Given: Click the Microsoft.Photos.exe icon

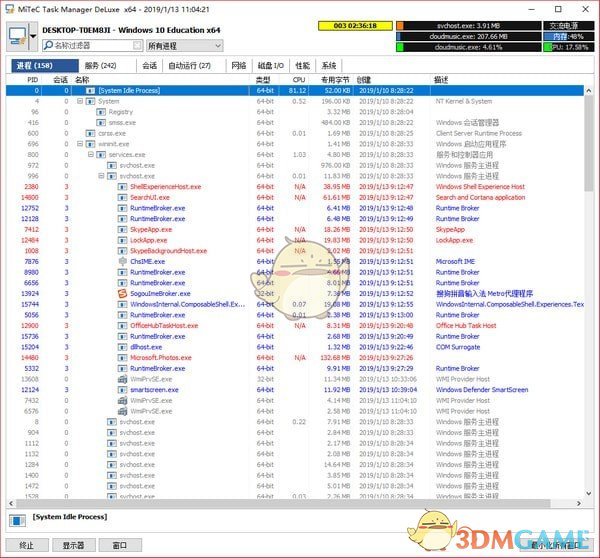Looking at the screenshot, I should 122,358.
